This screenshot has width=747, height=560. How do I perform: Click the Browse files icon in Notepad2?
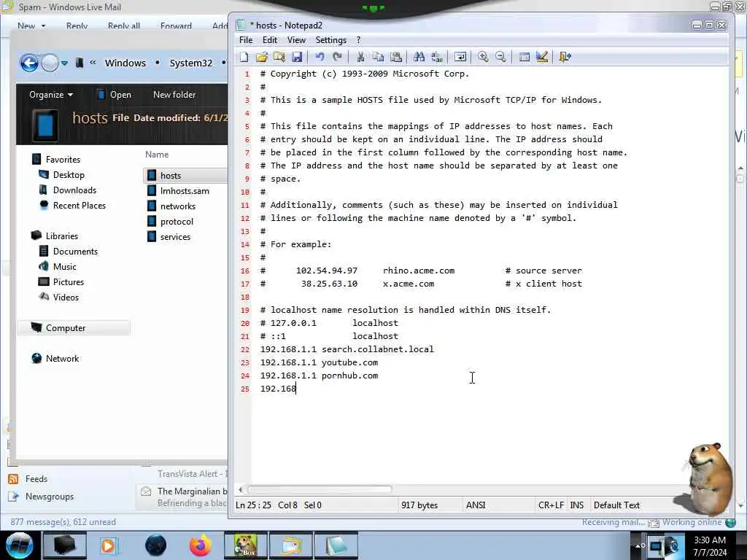tap(279, 57)
